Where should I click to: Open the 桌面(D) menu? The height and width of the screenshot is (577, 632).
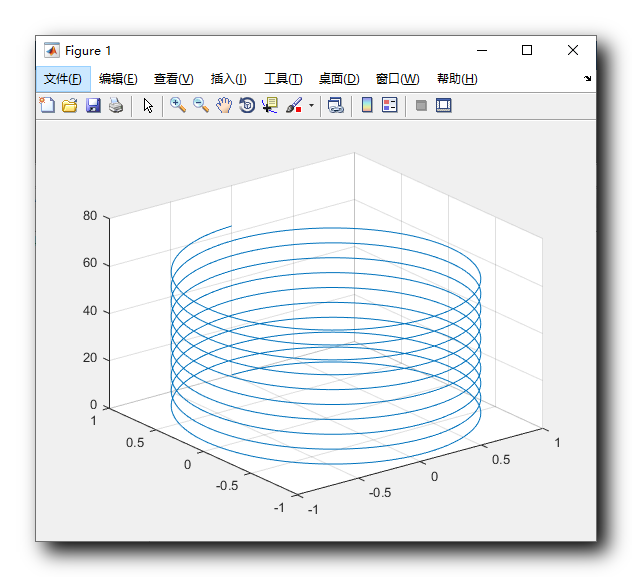[339, 79]
